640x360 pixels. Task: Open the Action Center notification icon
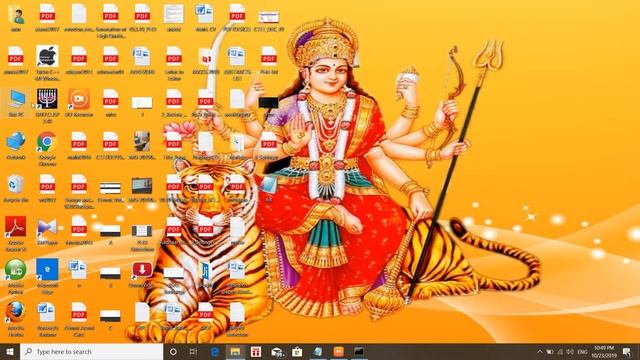click(627, 352)
